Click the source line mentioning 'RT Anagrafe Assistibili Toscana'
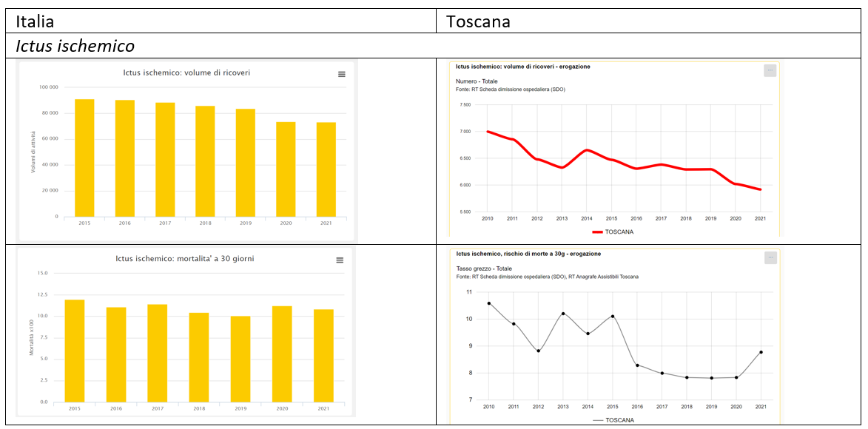 [547, 276]
